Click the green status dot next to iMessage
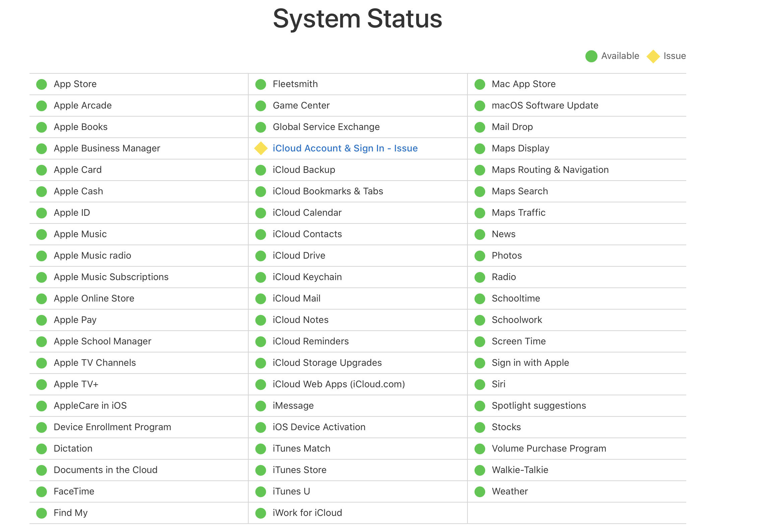Image resolution: width=764 pixels, height=532 pixels. coord(260,406)
